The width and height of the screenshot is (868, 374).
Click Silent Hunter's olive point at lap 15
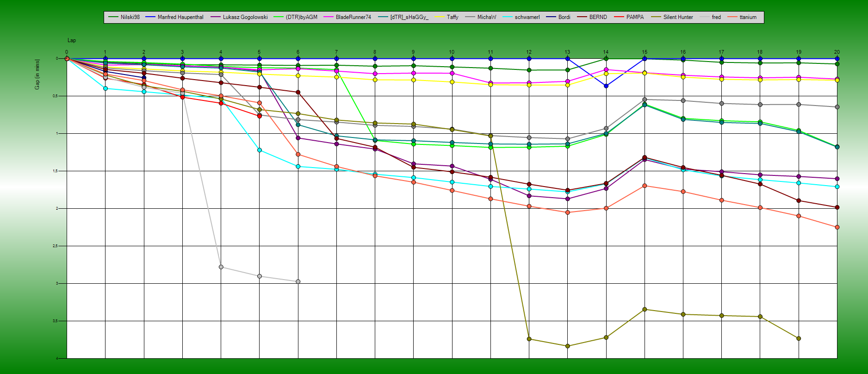[x=645, y=309]
